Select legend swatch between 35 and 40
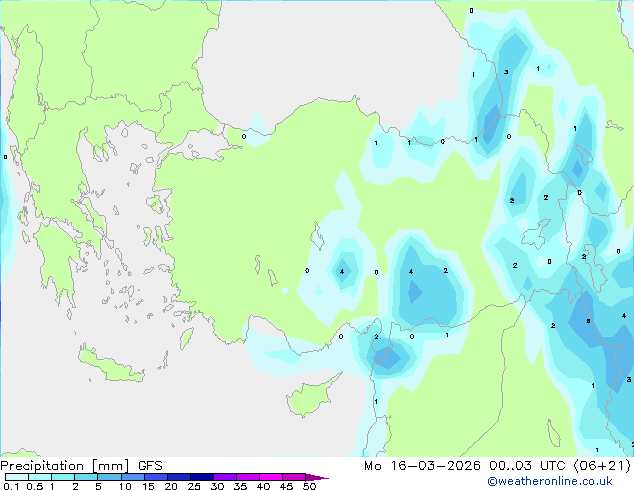The height and width of the screenshot is (490, 634). [248, 477]
